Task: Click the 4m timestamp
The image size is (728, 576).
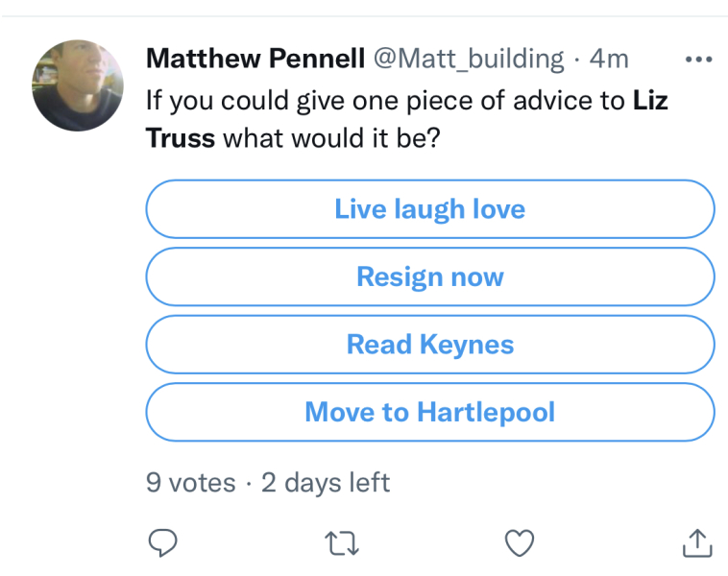Action: (x=609, y=59)
